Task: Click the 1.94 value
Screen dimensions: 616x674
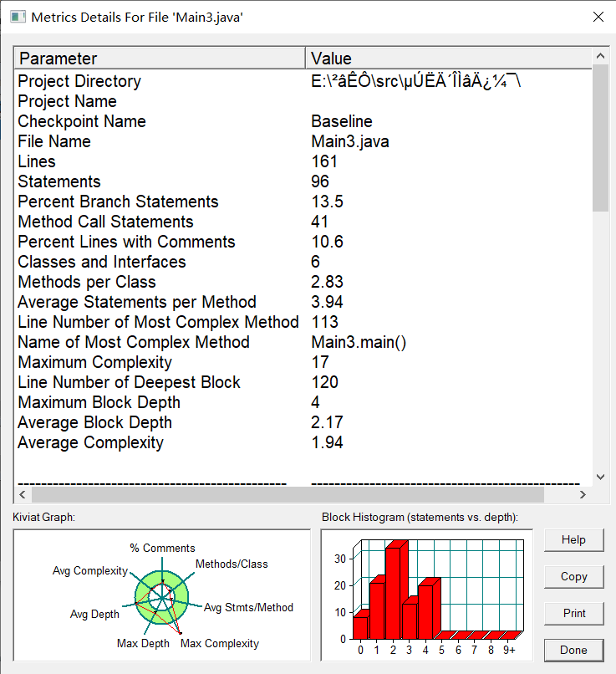Action: click(327, 442)
